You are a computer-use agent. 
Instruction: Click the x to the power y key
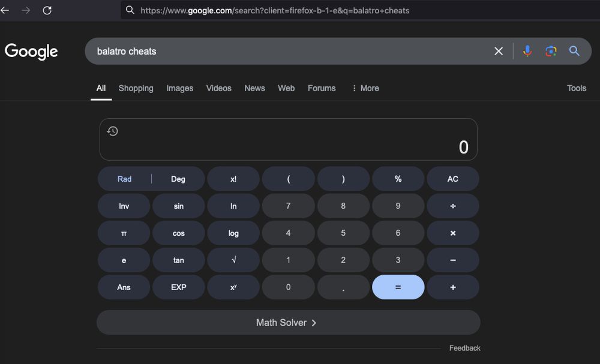tap(233, 287)
